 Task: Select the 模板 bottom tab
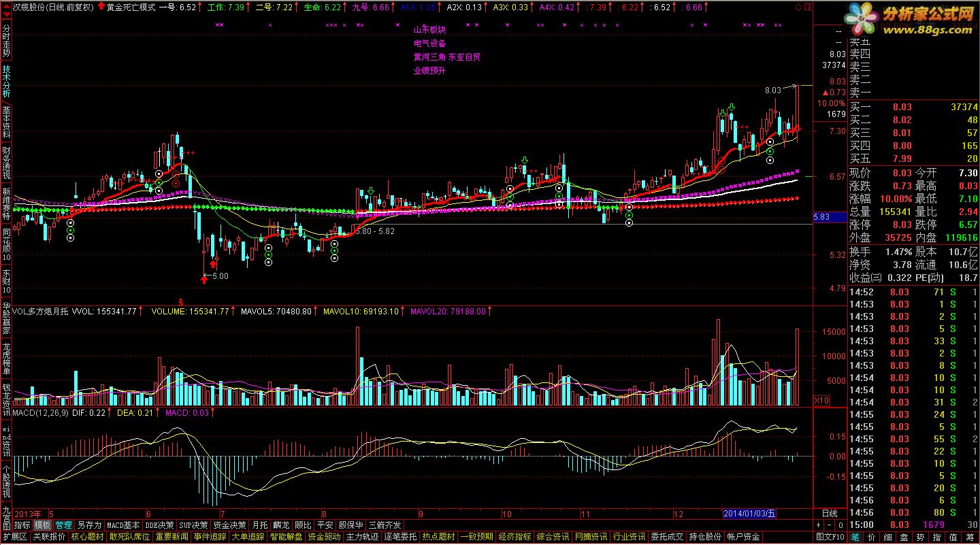point(42,525)
